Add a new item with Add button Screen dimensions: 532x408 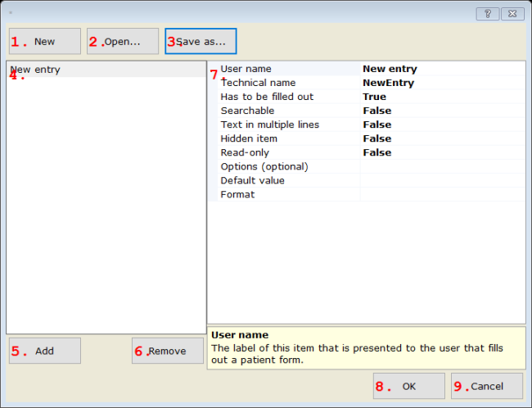pyautogui.click(x=45, y=351)
